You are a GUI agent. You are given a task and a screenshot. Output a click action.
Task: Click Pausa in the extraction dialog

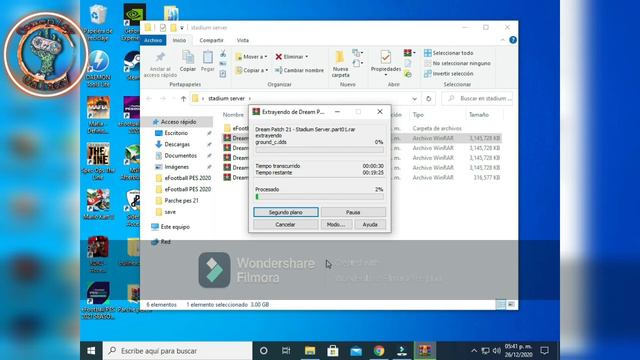pyautogui.click(x=353, y=212)
